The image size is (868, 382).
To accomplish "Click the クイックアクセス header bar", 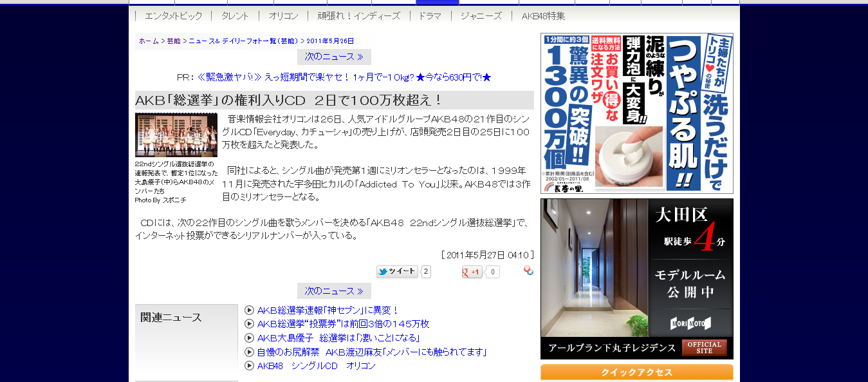I will 637,372.
